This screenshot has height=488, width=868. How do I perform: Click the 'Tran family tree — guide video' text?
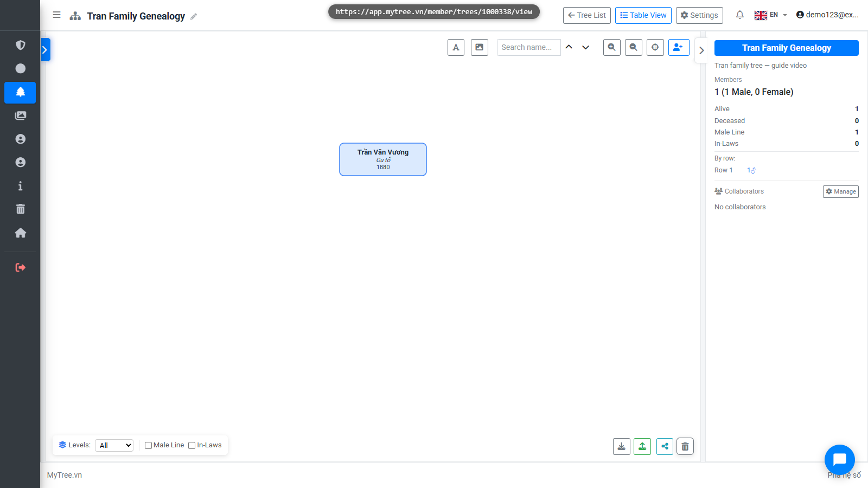761,66
